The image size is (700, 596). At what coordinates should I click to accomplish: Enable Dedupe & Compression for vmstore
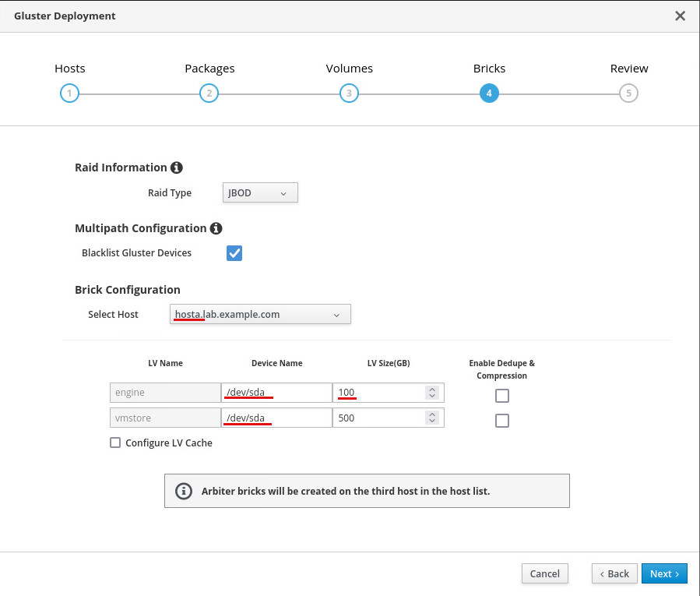502,421
